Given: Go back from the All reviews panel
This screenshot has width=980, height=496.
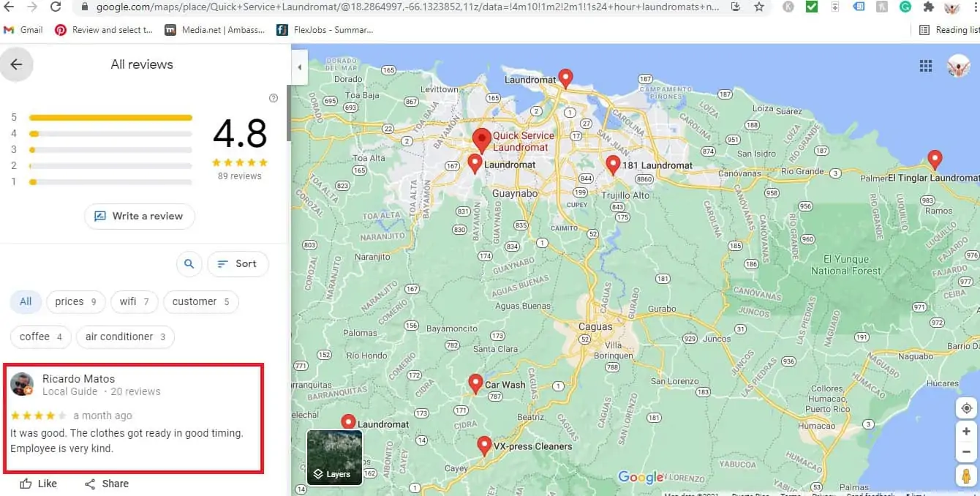Looking at the screenshot, I should pos(16,64).
